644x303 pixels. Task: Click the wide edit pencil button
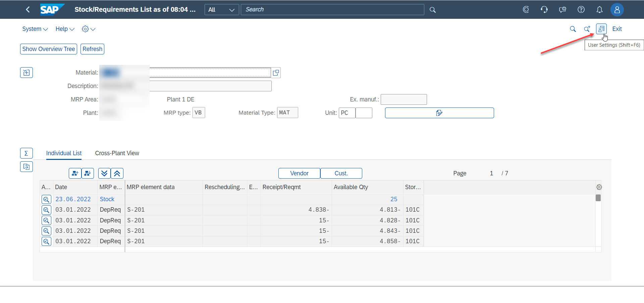[439, 113]
